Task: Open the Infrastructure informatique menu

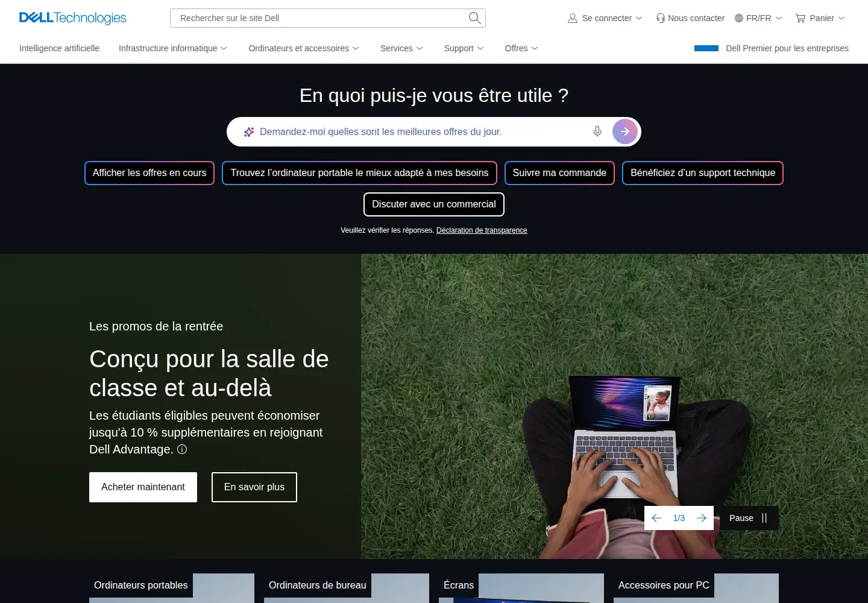Action: 173,48
